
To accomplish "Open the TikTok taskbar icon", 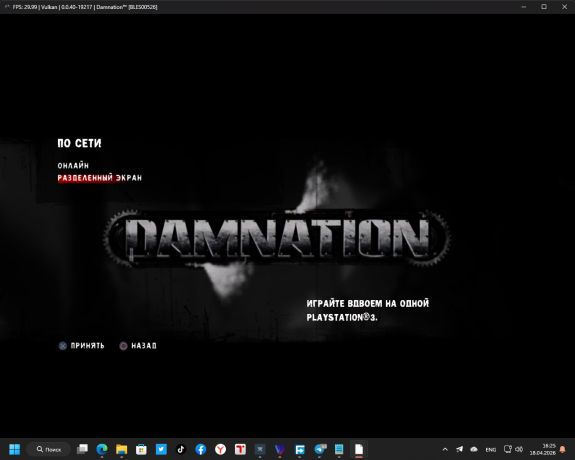I will [x=181, y=449].
